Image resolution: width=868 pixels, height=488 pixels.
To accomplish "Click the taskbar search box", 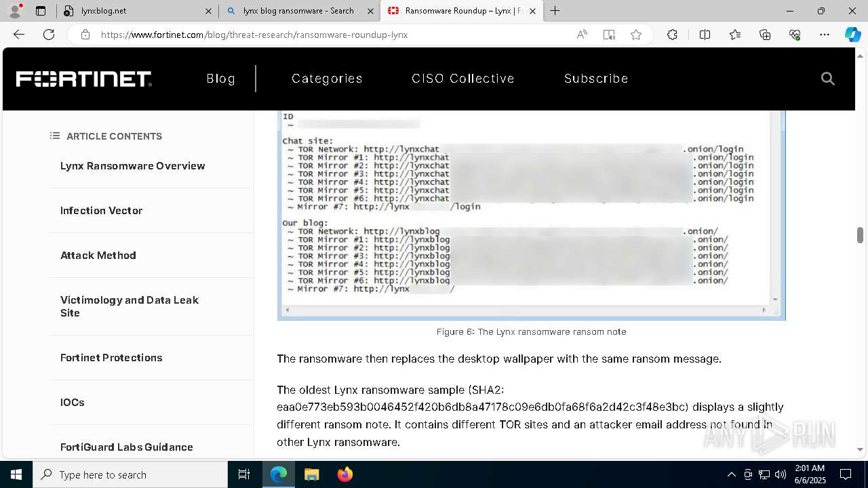I will (130, 474).
